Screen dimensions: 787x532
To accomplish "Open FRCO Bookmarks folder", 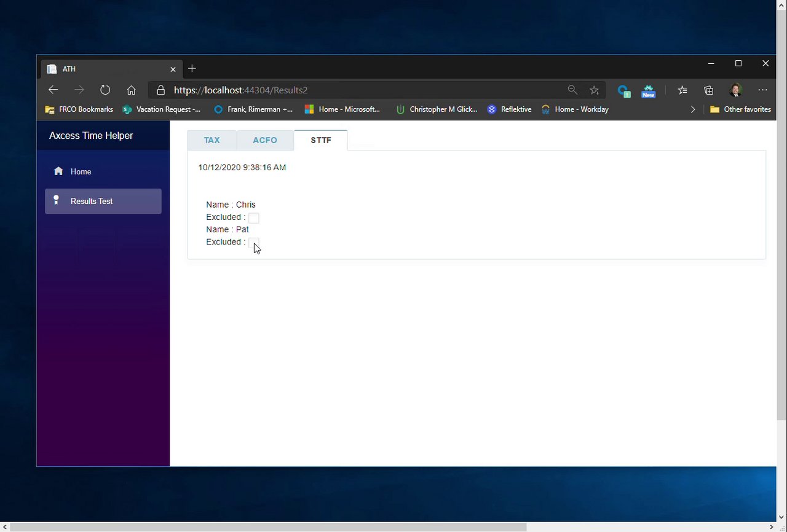I will [x=79, y=109].
